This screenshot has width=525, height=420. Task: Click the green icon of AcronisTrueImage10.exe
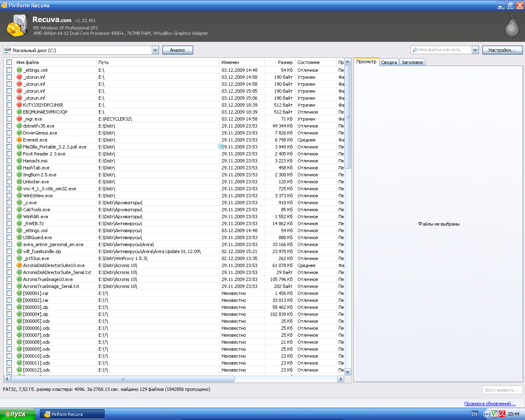tap(19, 279)
